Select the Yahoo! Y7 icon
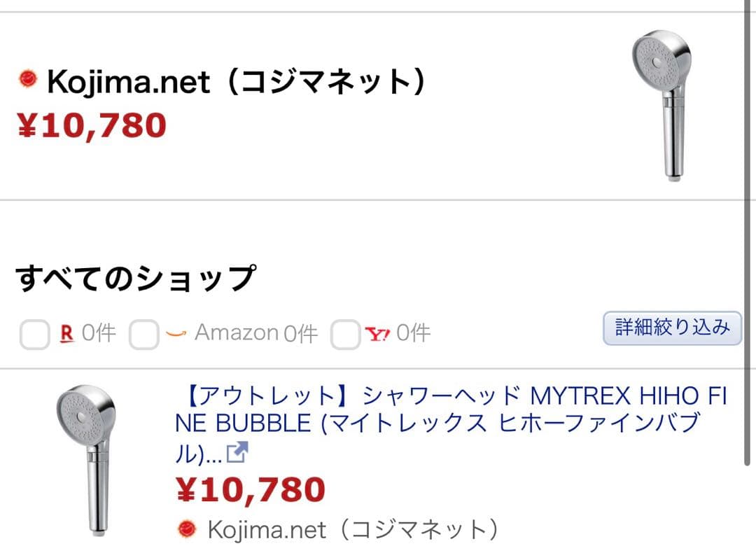Image resolution: width=756 pixels, height=546 pixels. [x=378, y=332]
